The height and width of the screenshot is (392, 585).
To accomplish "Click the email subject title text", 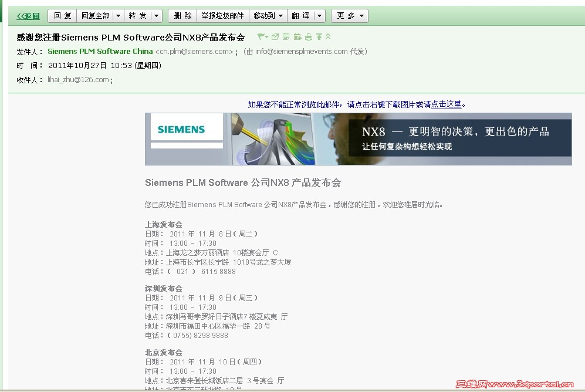I will coord(131,38).
